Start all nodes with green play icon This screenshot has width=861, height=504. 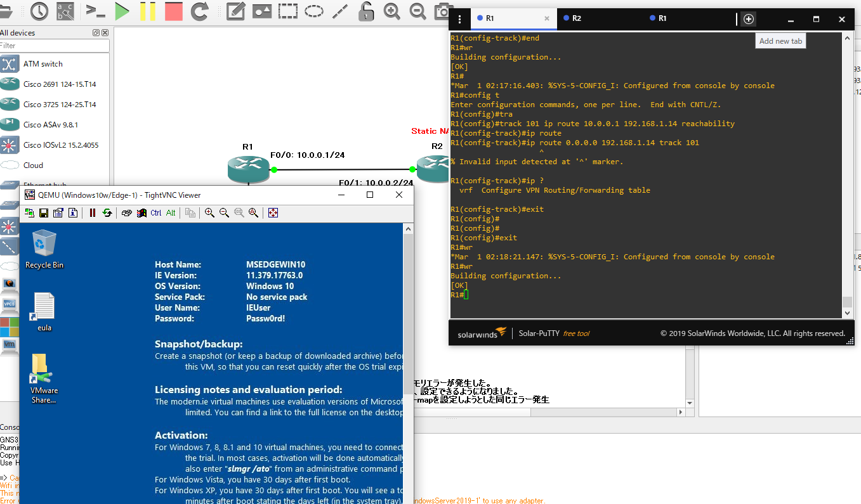pyautogui.click(x=122, y=10)
